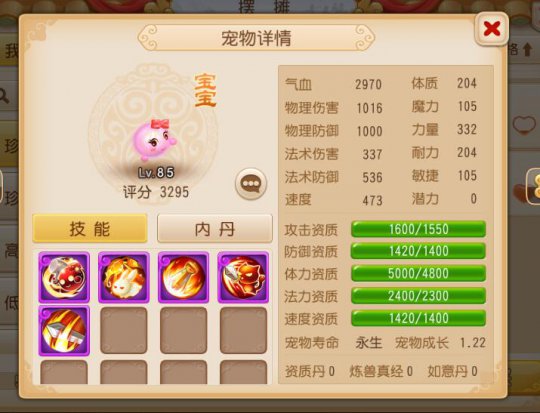This screenshot has height=413, width=540.
Task: Tap the last empty slot in second skill row
Action: pyautogui.click(x=243, y=331)
